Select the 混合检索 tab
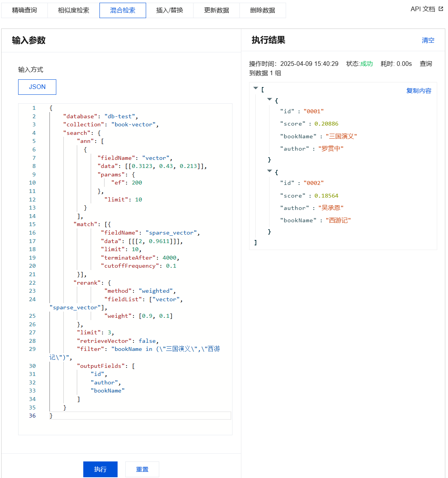 pyautogui.click(x=123, y=10)
